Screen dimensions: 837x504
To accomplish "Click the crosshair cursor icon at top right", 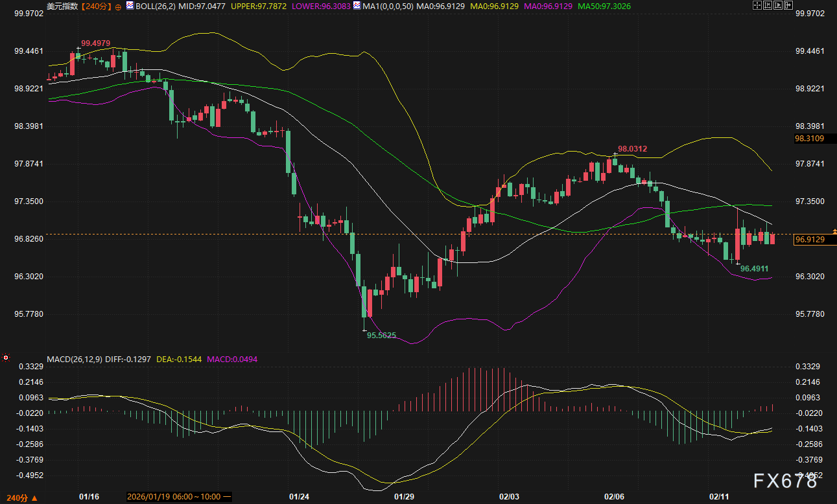I will [x=757, y=5].
